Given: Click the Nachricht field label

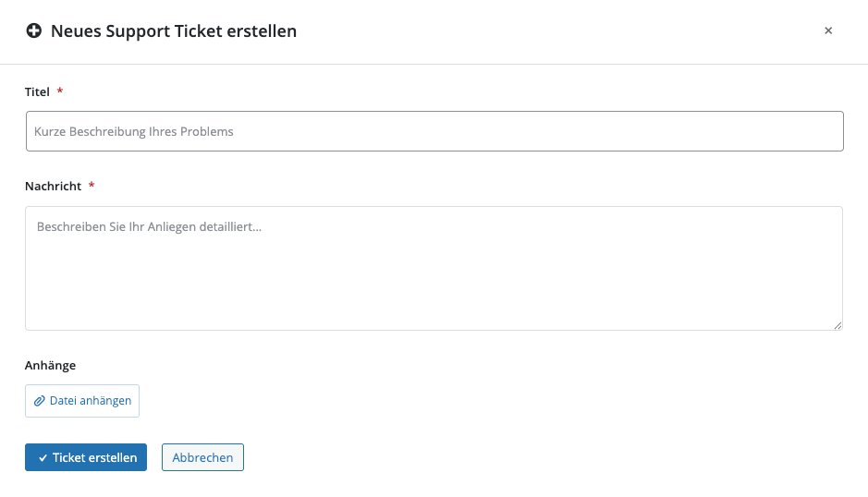Looking at the screenshot, I should coord(54,186).
